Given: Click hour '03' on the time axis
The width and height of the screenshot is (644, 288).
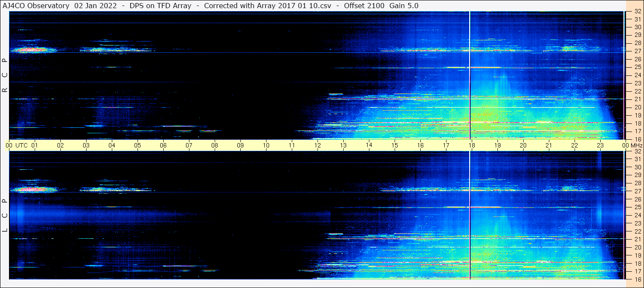Looking at the screenshot, I should pos(86,145).
